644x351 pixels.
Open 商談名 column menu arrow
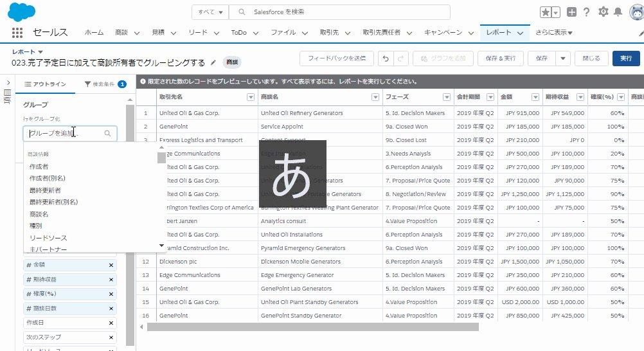375,97
